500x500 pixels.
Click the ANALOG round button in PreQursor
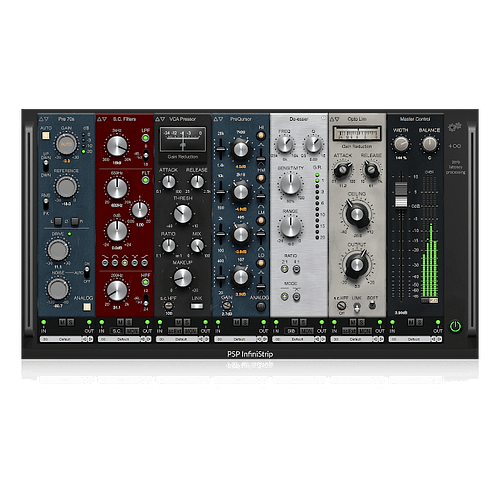click(261, 306)
